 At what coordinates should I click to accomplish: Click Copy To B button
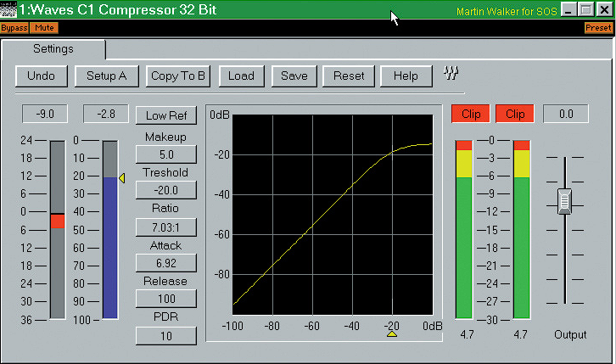point(178,76)
